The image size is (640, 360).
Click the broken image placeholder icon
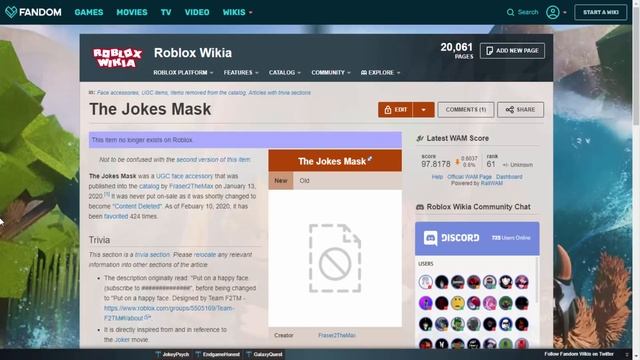point(335,258)
